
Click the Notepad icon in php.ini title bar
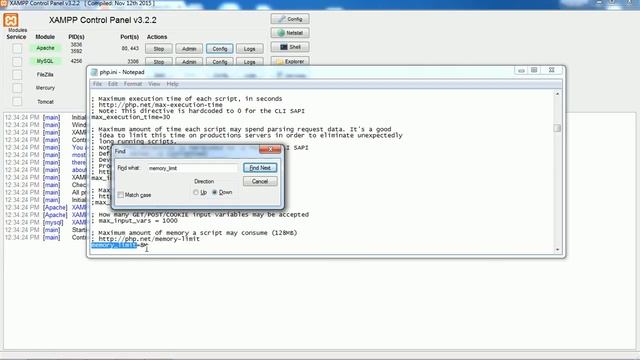click(94, 72)
